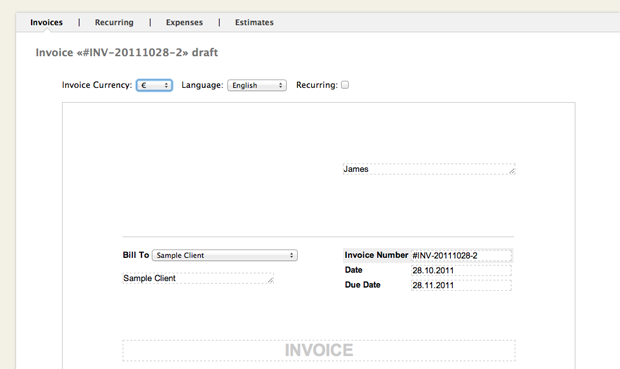Click the James sender name text area
Image resolution: width=620 pixels, height=369 pixels.
point(429,169)
